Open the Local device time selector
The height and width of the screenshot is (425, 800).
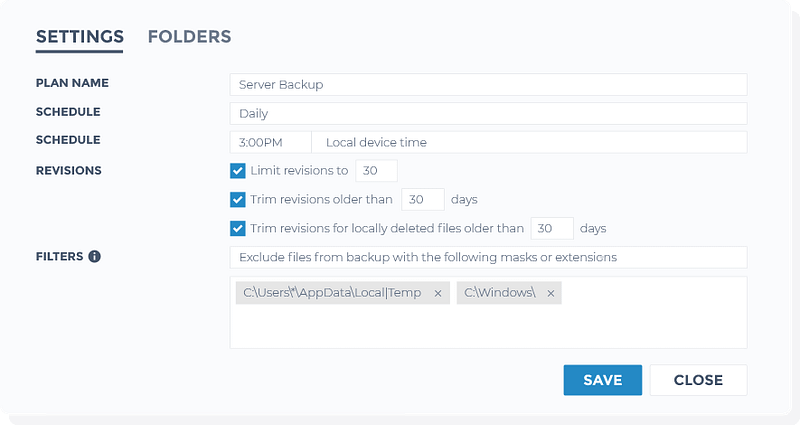530,142
